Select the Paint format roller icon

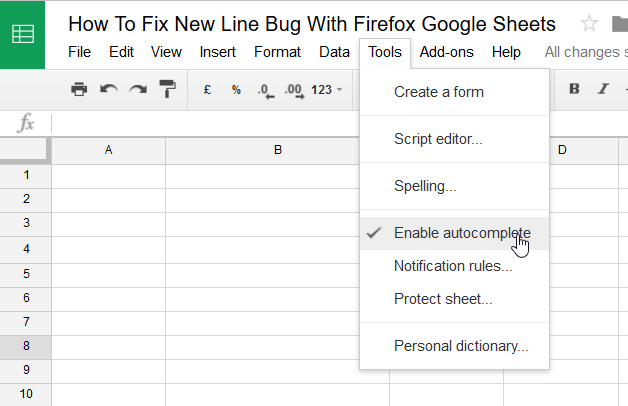tap(167, 89)
